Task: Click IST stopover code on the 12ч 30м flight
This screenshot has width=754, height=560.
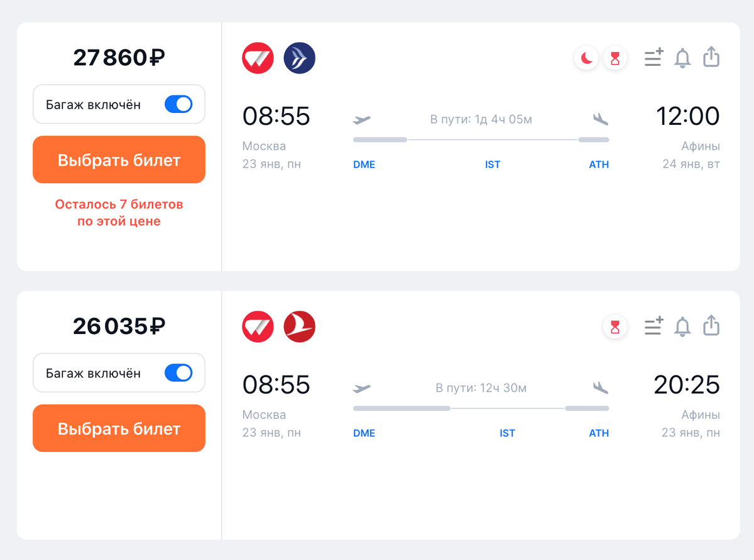Action: (507, 433)
